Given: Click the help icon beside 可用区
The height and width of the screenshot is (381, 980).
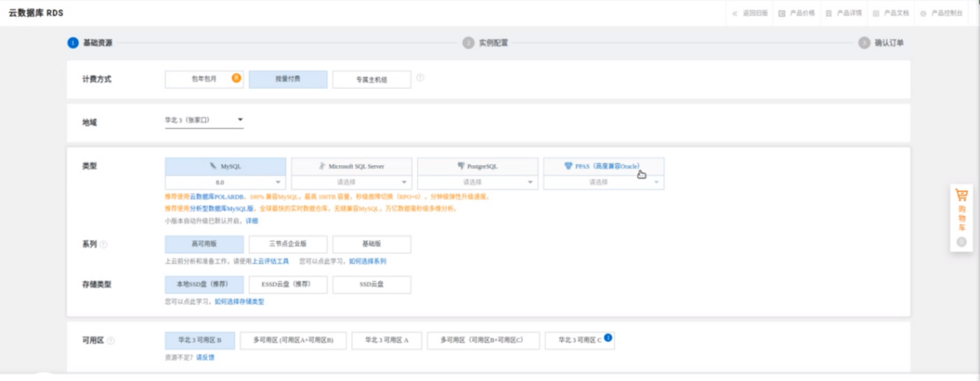Looking at the screenshot, I should 111,340.
